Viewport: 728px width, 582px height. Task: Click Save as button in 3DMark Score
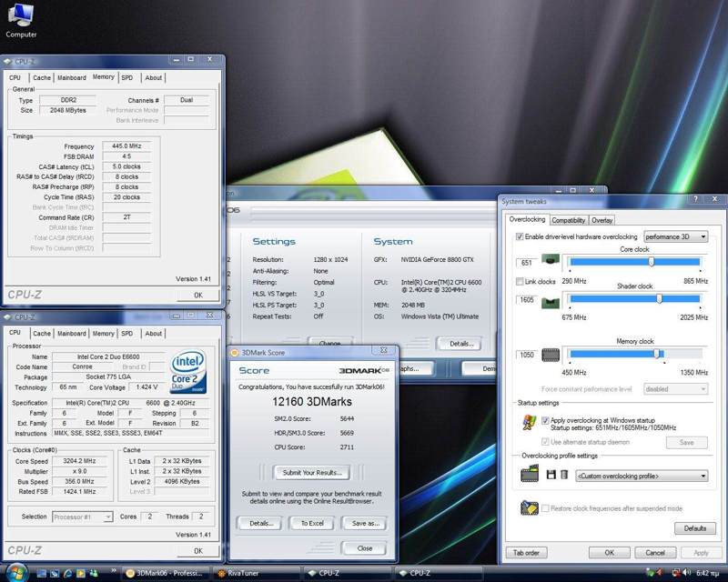(365, 523)
